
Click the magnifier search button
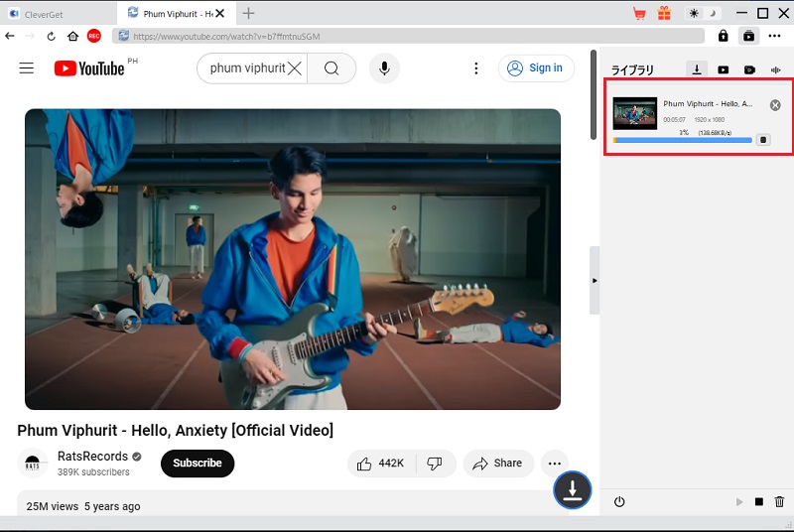click(331, 67)
